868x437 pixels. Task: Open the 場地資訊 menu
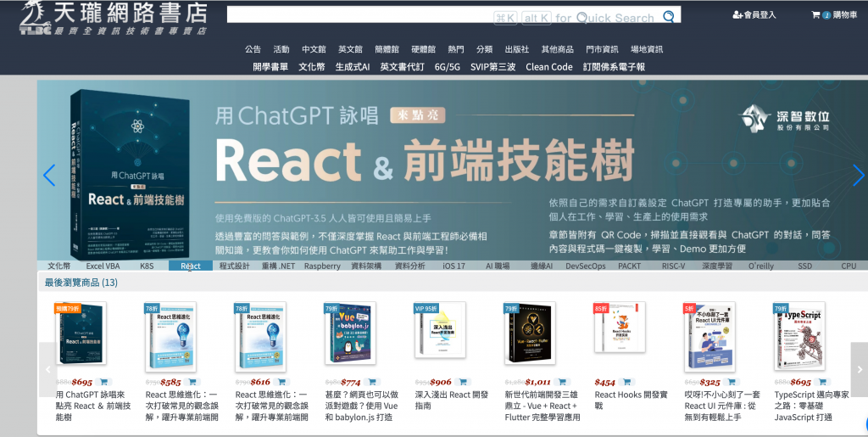tap(647, 49)
